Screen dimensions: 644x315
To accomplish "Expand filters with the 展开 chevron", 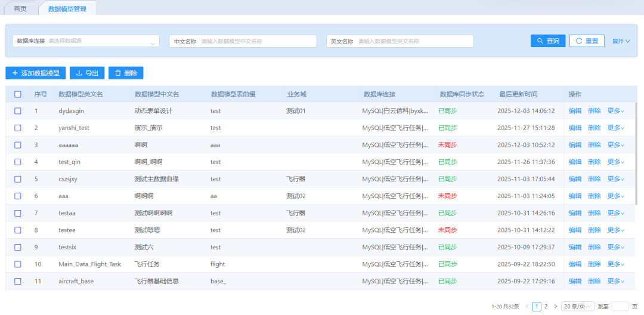I will (x=627, y=41).
